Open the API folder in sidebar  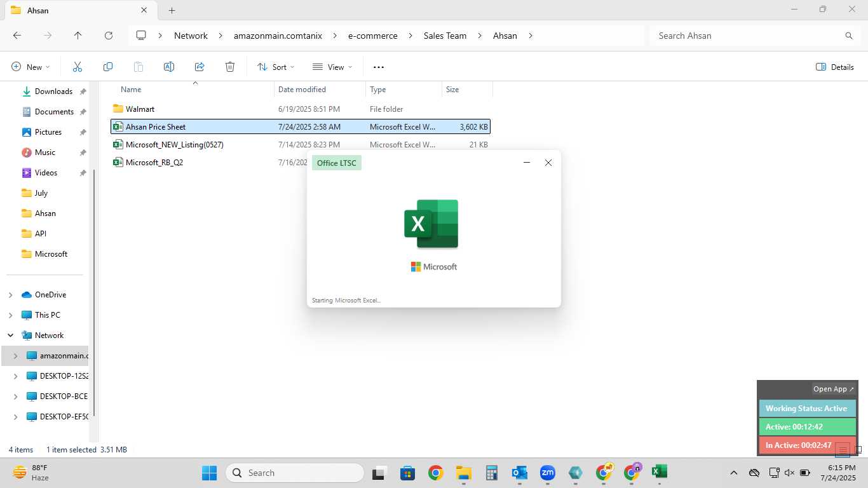coord(41,234)
